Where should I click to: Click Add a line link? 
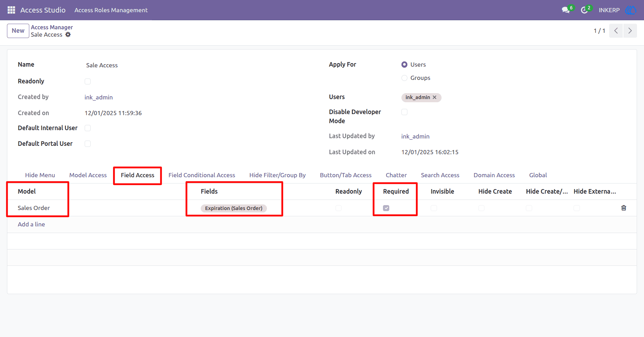tap(31, 224)
